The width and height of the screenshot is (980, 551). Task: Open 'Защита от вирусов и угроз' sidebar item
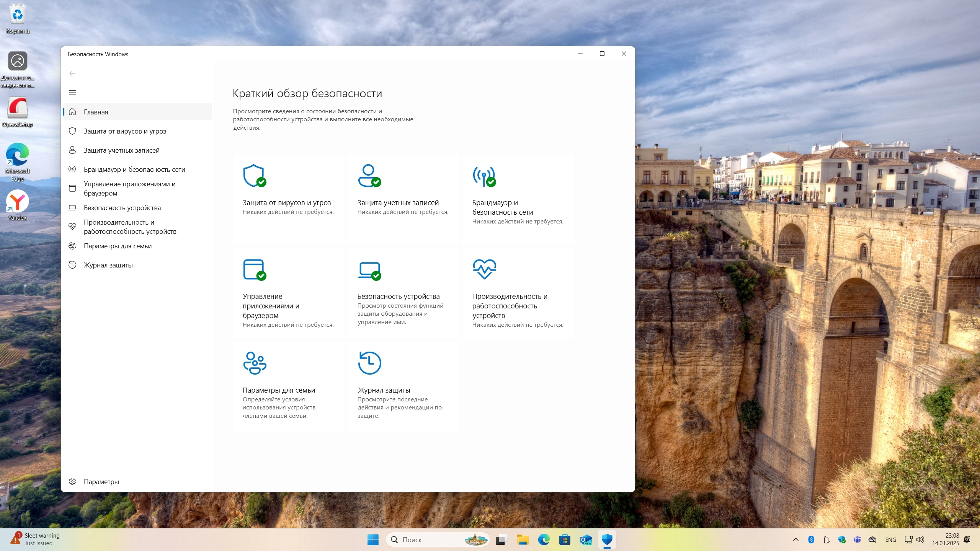pos(125,131)
